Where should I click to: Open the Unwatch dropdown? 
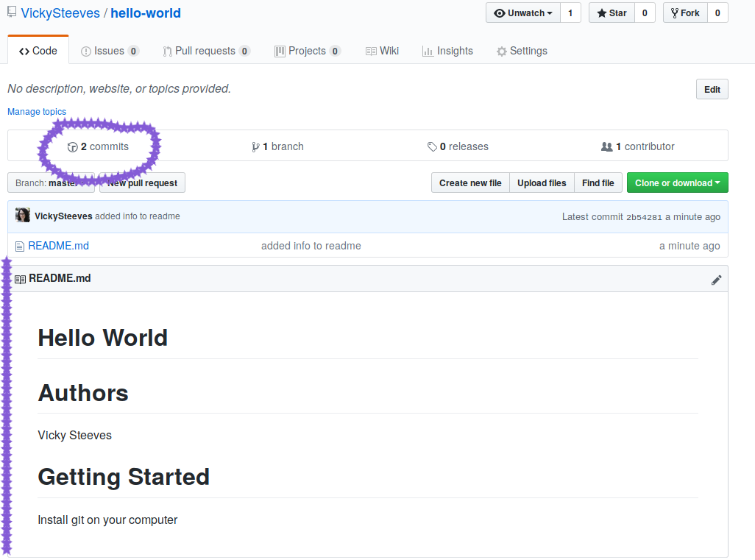click(523, 13)
